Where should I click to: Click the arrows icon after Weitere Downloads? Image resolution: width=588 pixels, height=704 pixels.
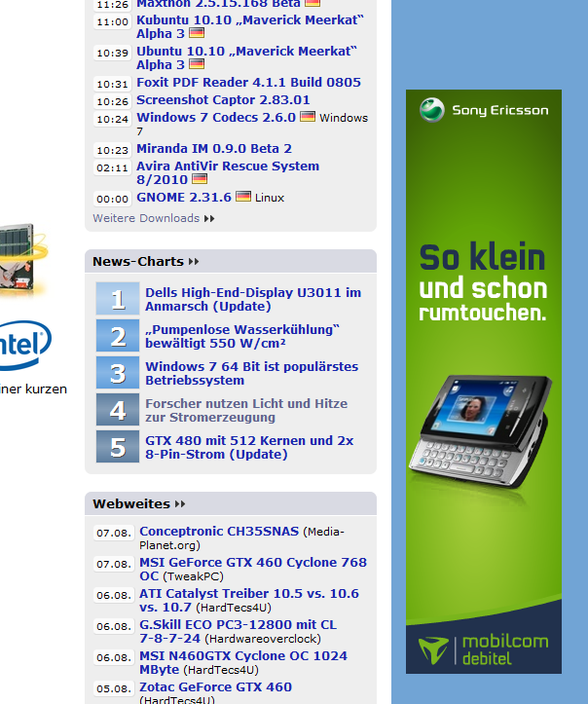(x=209, y=219)
